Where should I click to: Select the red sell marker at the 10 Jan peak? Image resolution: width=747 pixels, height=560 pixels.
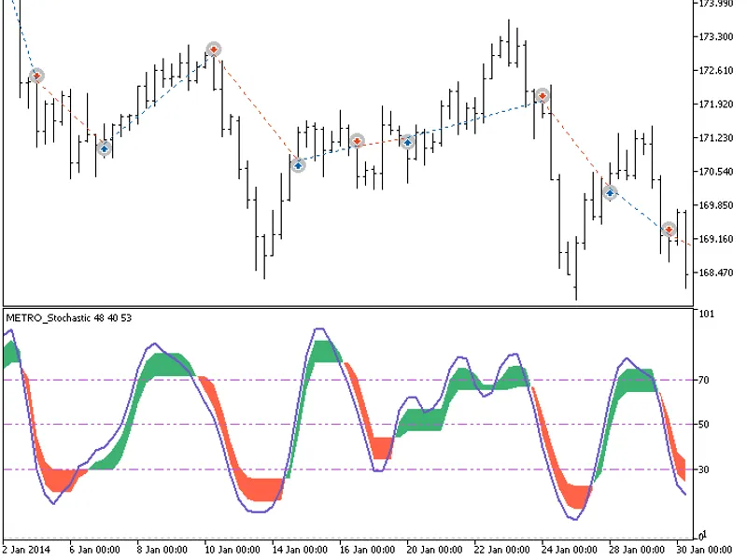pyautogui.click(x=214, y=49)
